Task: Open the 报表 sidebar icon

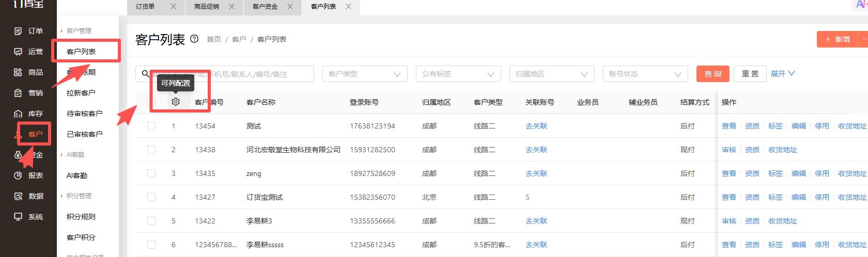Action: pos(18,175)
